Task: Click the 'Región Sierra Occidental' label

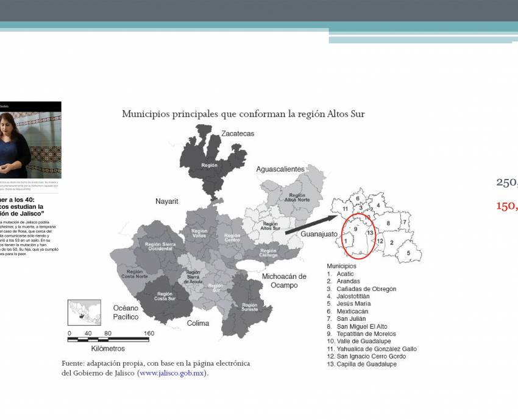Action: pos(160,247)
